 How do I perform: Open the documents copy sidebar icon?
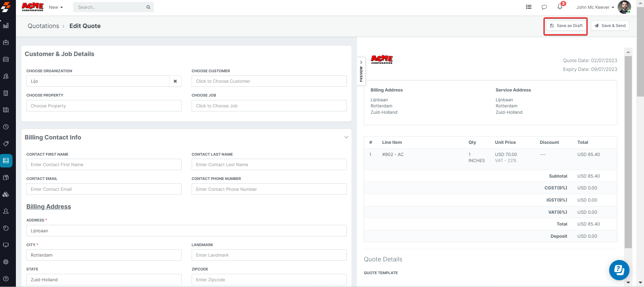6,178
